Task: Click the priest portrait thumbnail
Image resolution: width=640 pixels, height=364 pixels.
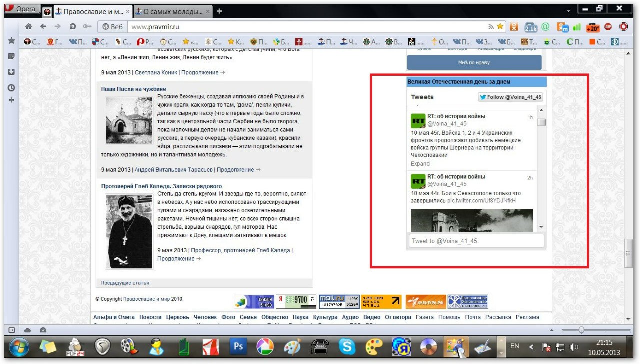Action: 129,231
